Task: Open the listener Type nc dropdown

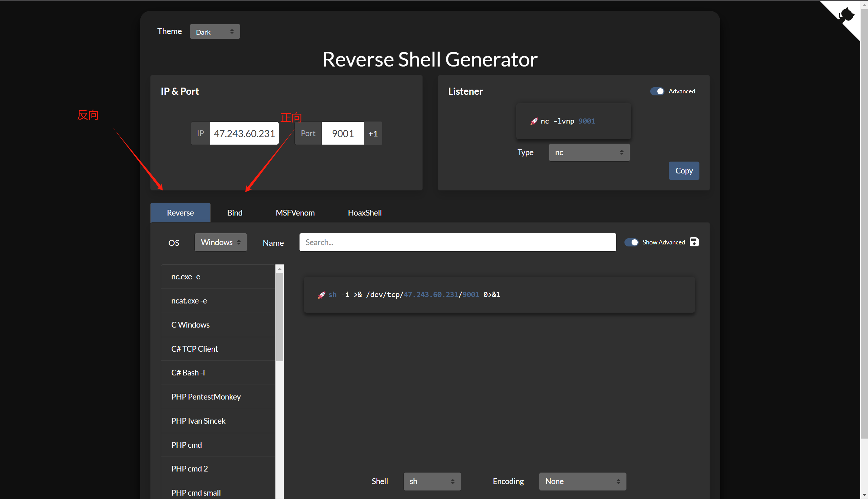Action: 589,152
